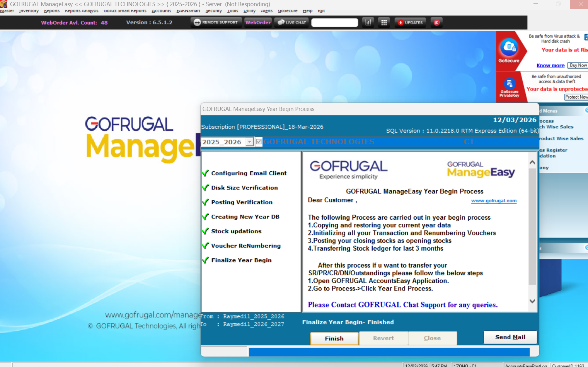
Task: Open the Accounts menu
Action: pyautogui.click(x=161, y=11)
